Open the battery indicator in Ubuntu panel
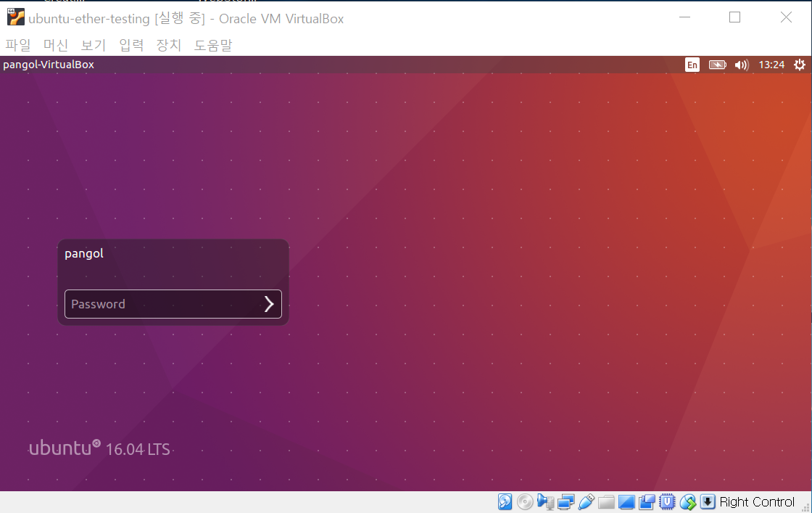The image size is (812, 513). [x=717, y=65]
